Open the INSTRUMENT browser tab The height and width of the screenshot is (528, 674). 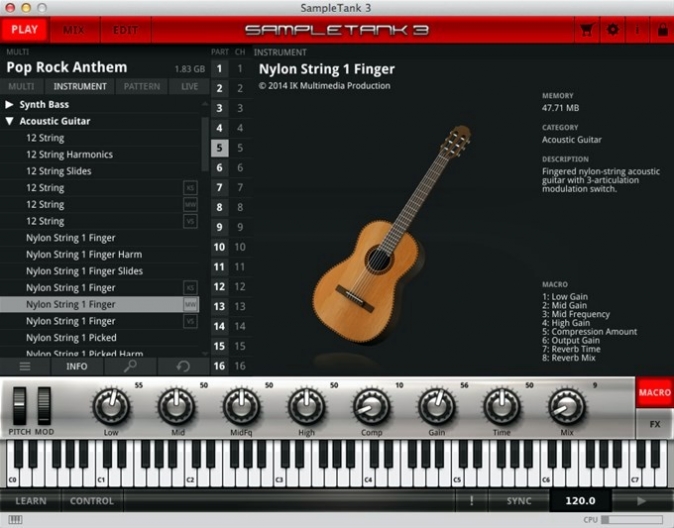click(80, 86)
